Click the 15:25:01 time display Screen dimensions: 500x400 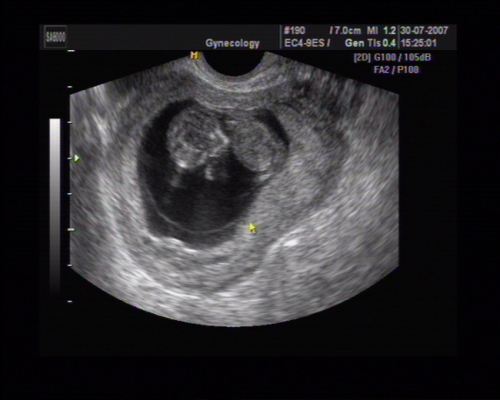tap(419, 43)
